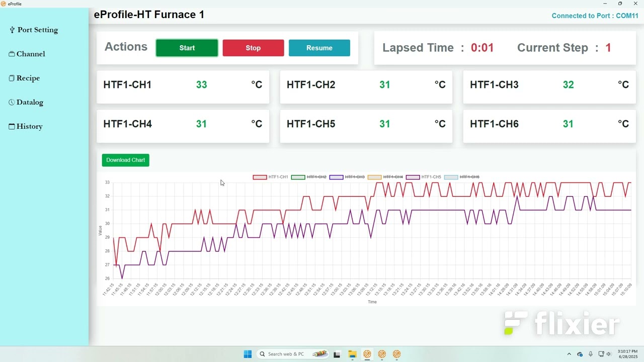Toggle HTF1-CH3 series in chart legend

pyautogui.click(x=347, y=177)
